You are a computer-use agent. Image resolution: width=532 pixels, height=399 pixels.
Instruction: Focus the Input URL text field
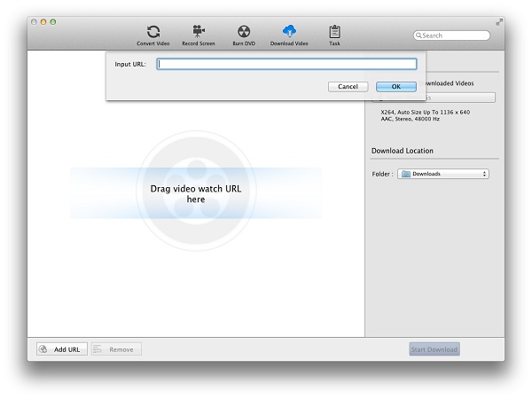click(286, 64)
